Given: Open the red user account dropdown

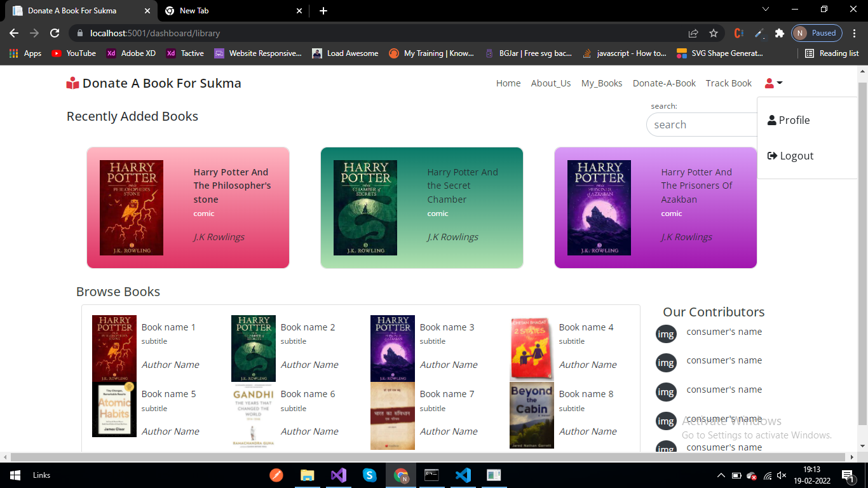Looking at the screenshot, I should [773, 83].
